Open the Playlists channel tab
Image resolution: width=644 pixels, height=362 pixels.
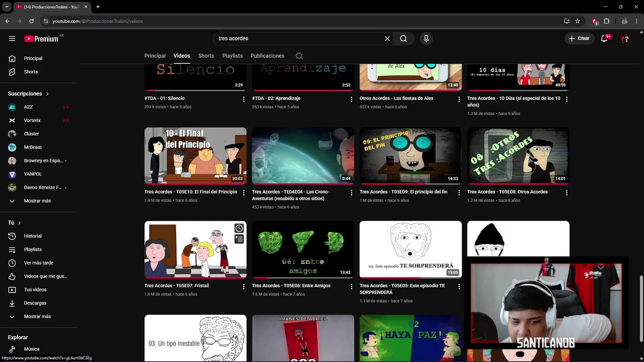point(232,56)
